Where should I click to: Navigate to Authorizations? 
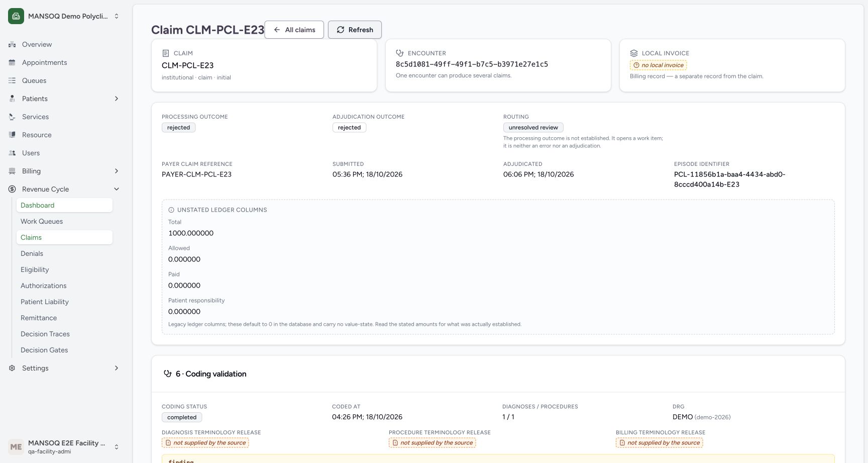pos(64,286)
